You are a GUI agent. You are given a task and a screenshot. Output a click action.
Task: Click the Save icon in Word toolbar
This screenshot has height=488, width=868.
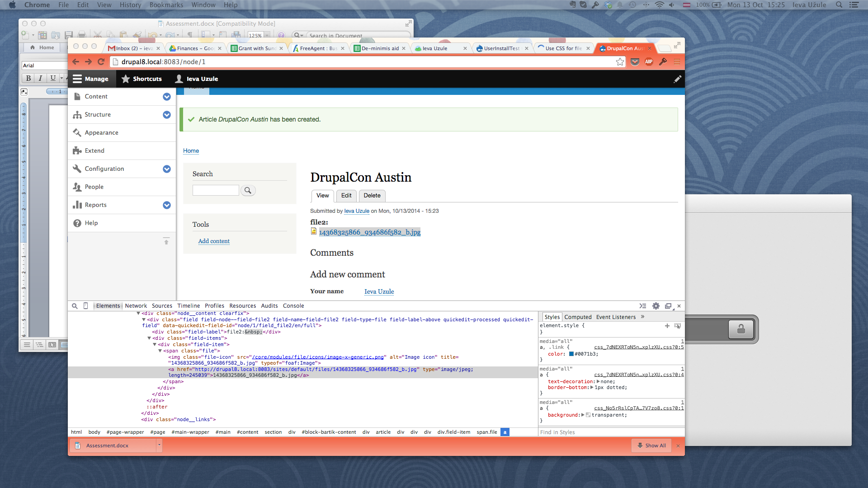pyautogui.click(x=69, y=35)
